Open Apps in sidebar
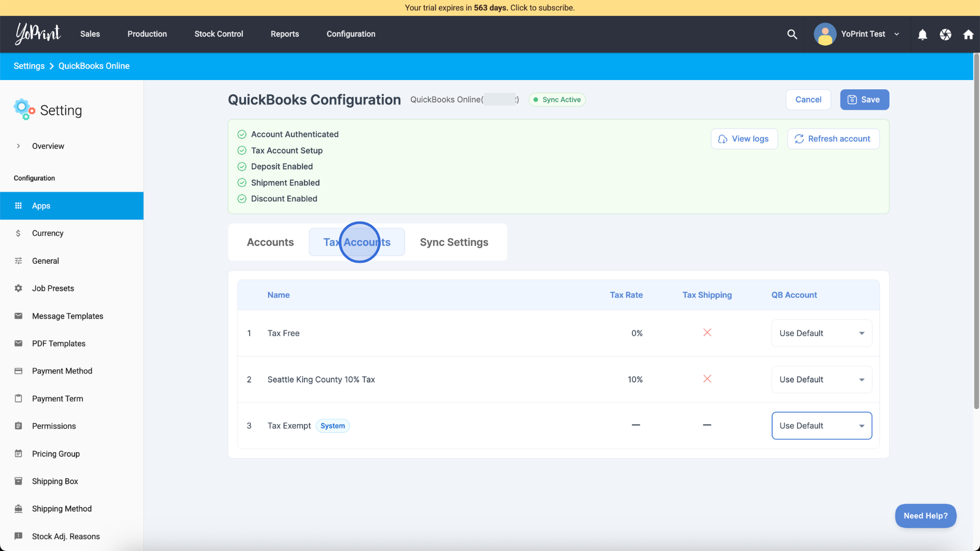The image size is (980, 551). point(71,206)
